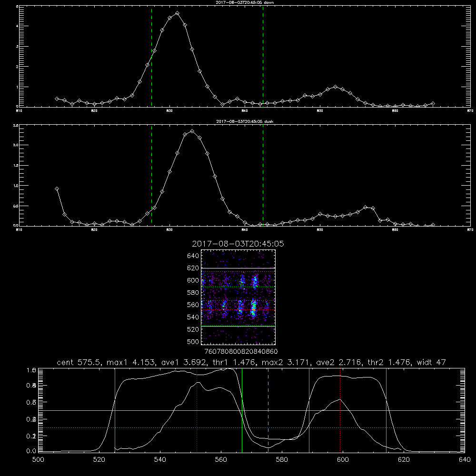Click the horizontal dotted cyan threshold line

coord(251,428)
